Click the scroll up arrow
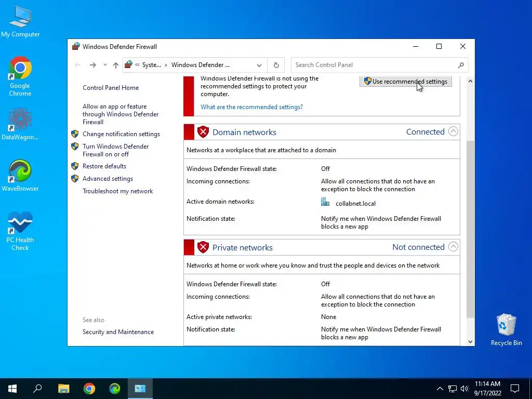532x399 pixels. click(470, 82)
